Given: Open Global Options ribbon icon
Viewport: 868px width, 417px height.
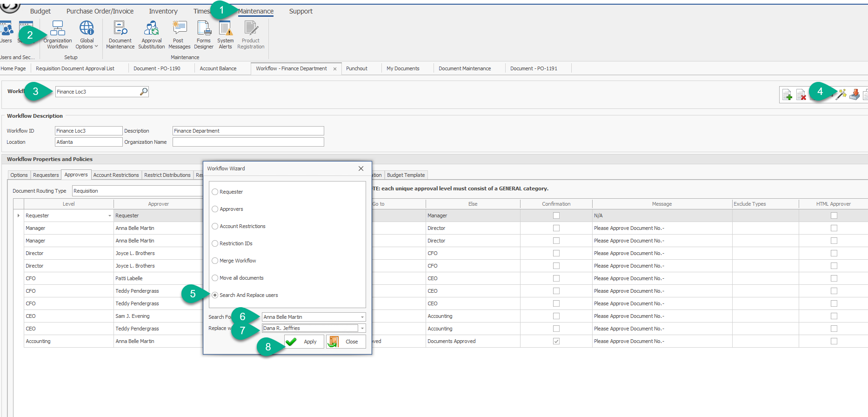Looking at the screenshot, I should (87, 34).
